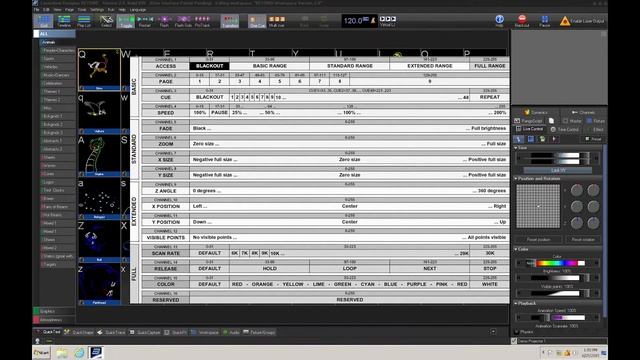The width and height of the screenshot is (640, 360).
Task: Toggle the Master checkbox
Action: click(565, 121)
